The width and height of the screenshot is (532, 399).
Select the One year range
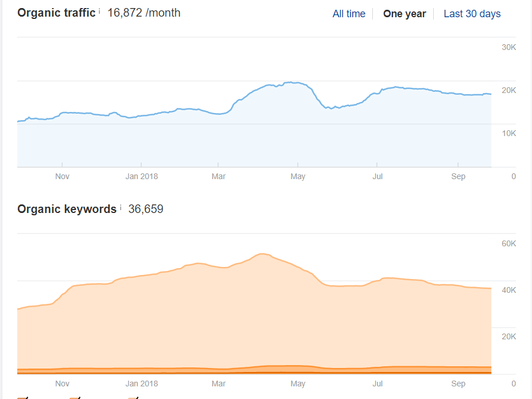click(404, 14)
